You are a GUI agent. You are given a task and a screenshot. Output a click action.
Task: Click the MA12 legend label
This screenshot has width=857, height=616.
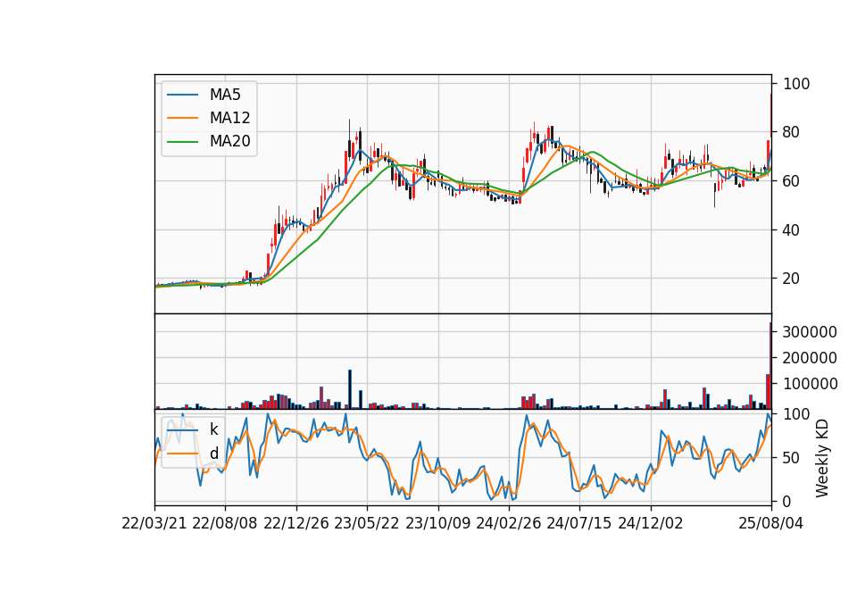(229, 118)
